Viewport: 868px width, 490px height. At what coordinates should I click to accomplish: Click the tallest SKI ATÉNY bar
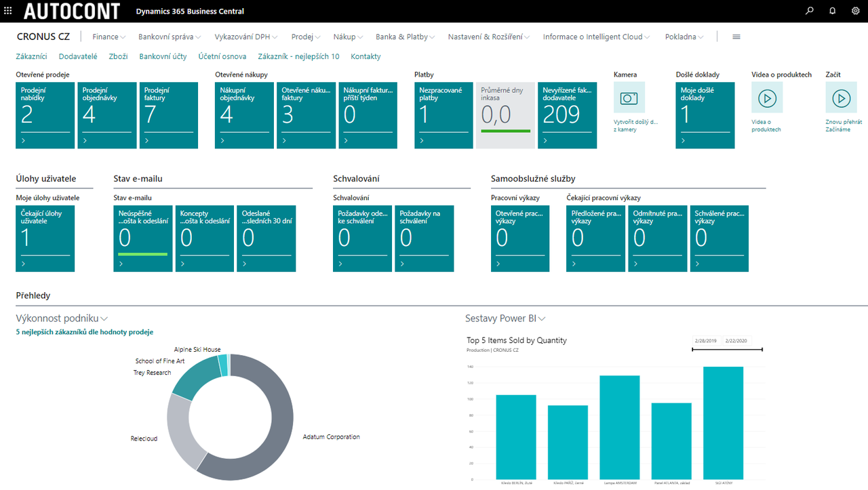tap(723, 423)
